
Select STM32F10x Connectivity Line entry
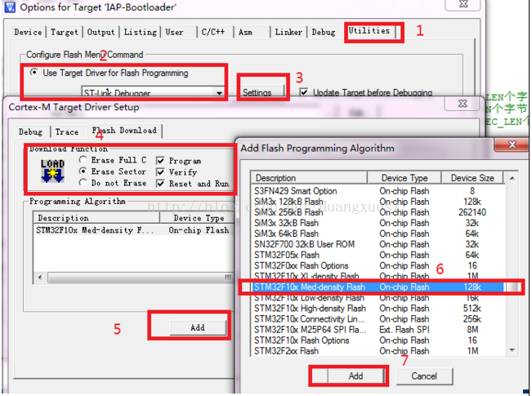[x=378, y=319]
